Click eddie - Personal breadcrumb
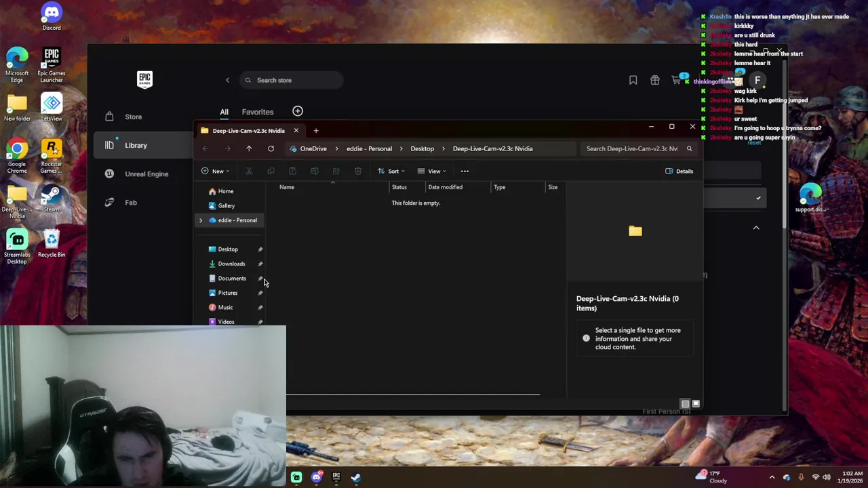The height and width of the screenshot is (488, 868). [x=369, y=148]
